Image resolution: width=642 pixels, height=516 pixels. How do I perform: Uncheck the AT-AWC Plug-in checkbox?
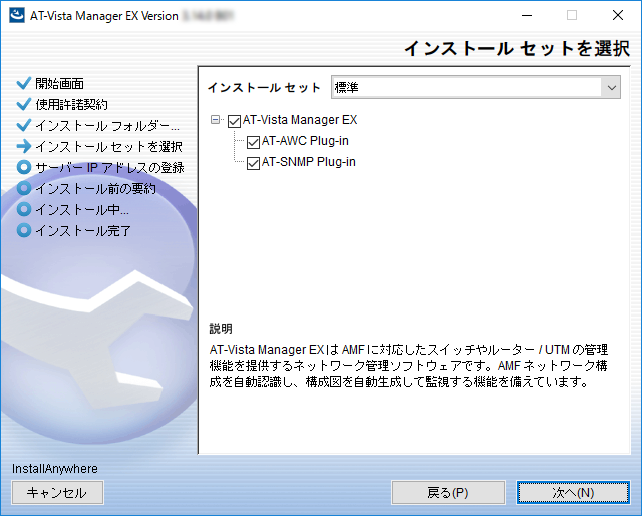click(x=253, y=143)
